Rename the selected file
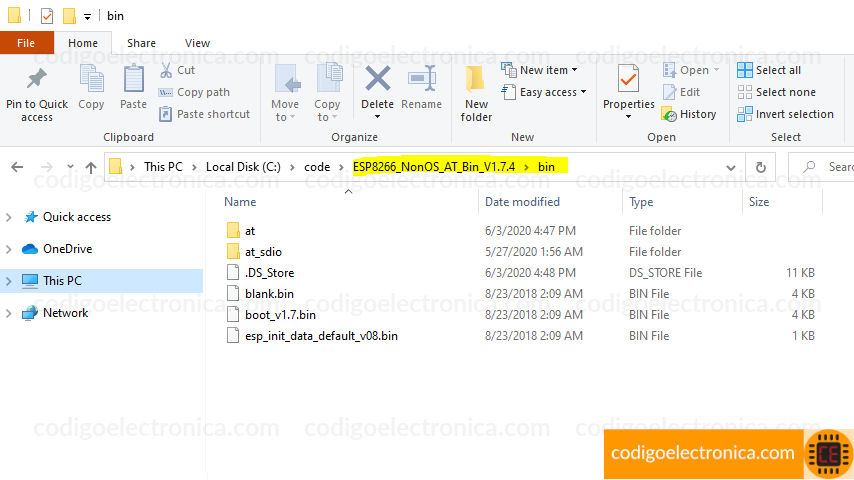Image resolution: width=854 pixels, height=480 pixels. pos(422,87)
